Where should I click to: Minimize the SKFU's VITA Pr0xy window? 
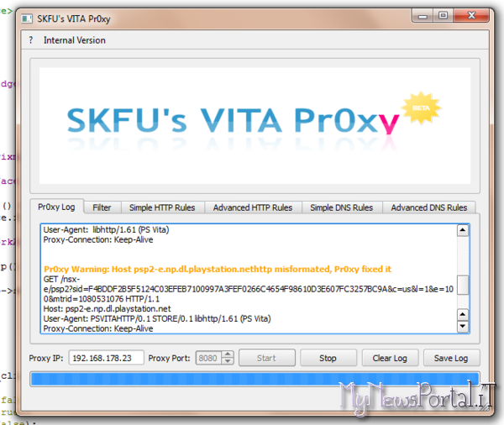pos(423,16)
